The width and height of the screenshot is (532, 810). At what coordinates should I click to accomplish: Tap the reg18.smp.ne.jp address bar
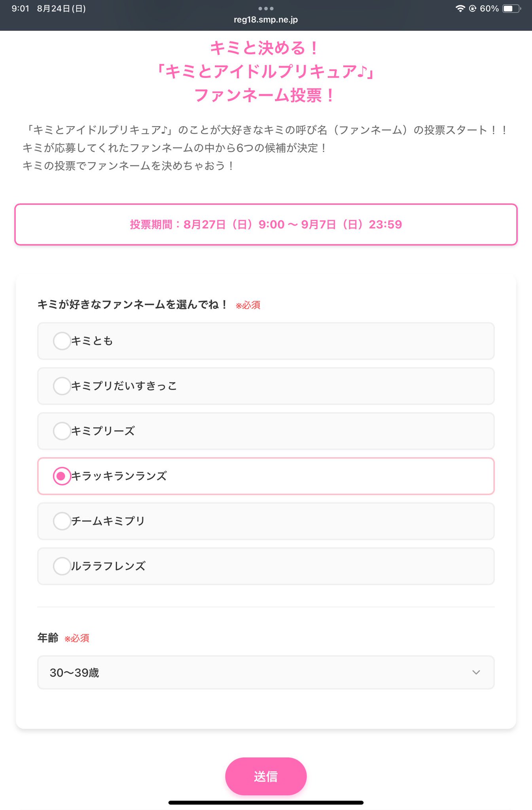pos(266,20)
